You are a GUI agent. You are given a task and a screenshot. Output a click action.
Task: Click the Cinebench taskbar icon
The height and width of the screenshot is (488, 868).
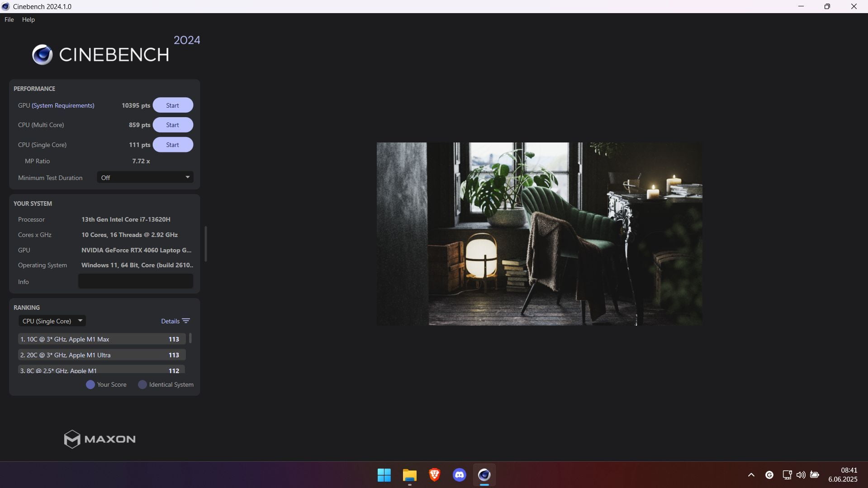(484, 475)
